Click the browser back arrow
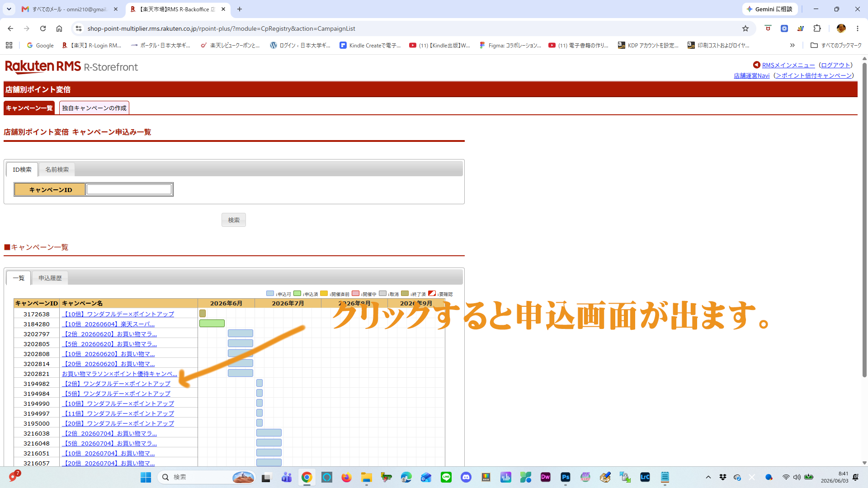 click(10, 28)
